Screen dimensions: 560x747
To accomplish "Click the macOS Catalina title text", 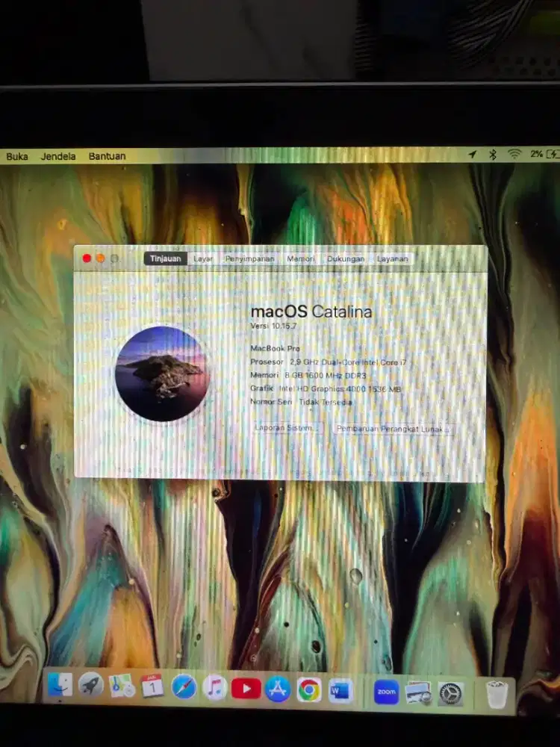I will point(311,311).
